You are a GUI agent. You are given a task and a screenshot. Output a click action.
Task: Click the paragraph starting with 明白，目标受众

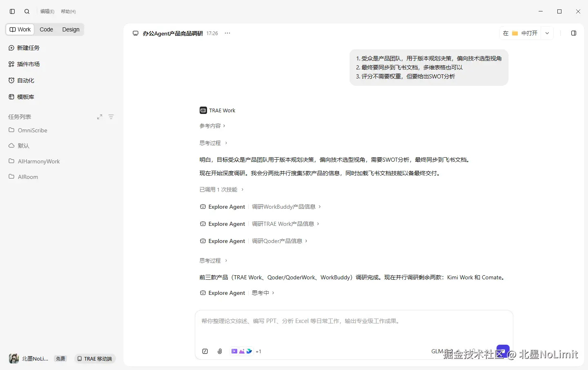click(x=335, y=160)
